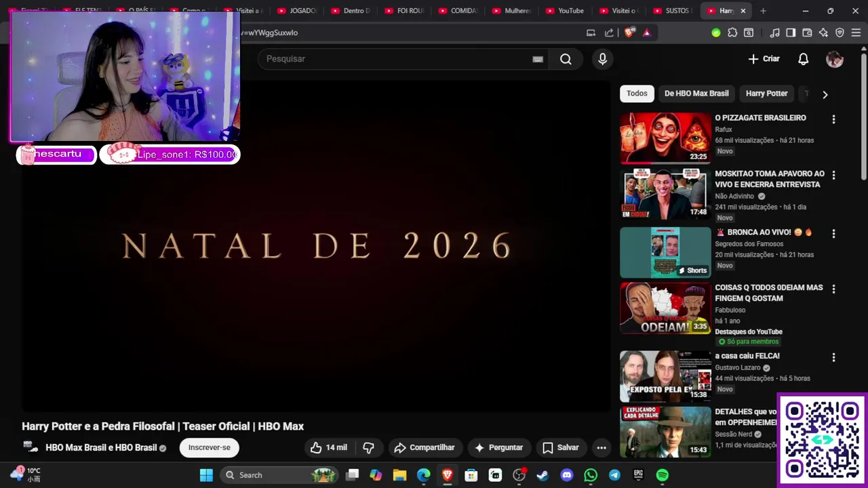Open the tab search window icon in the toolbar
The width and height of the screenshot is (868, 488).
point(749,33)
